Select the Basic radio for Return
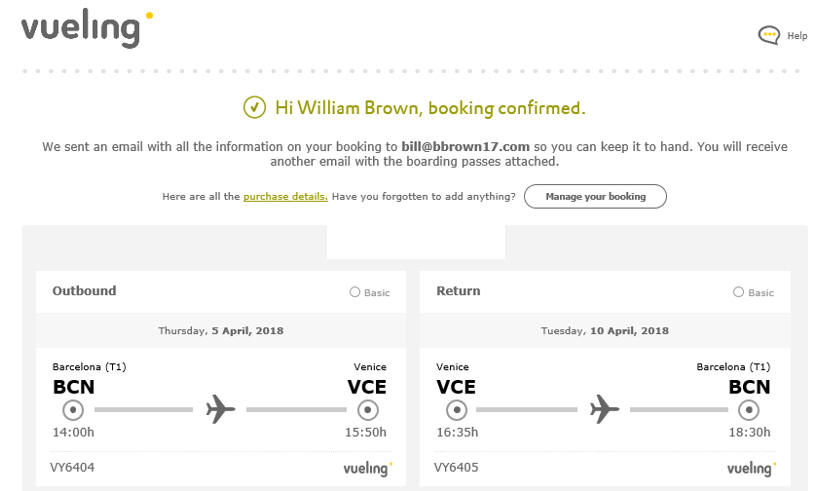This screenshot has height=491, width=824. pyautogui.click(x=738, y=292)
